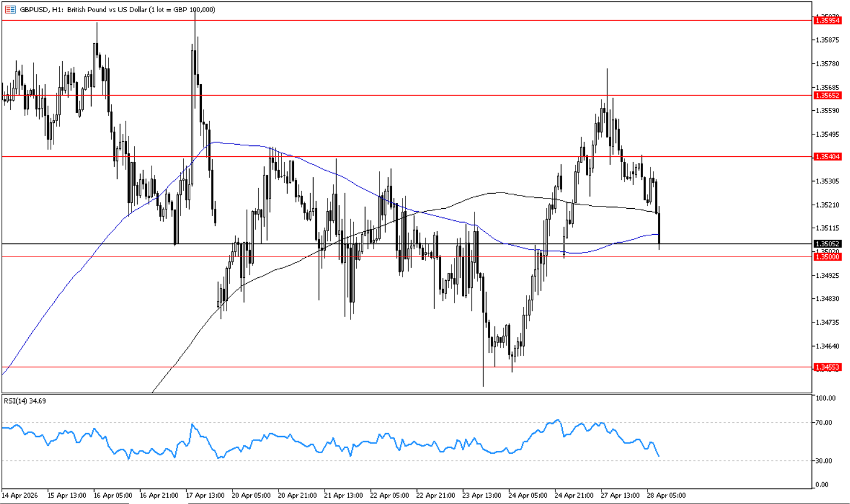Click the current price 1.35052 black label
Viewport: 850px width, 504px height.
[x=827, y=244]
